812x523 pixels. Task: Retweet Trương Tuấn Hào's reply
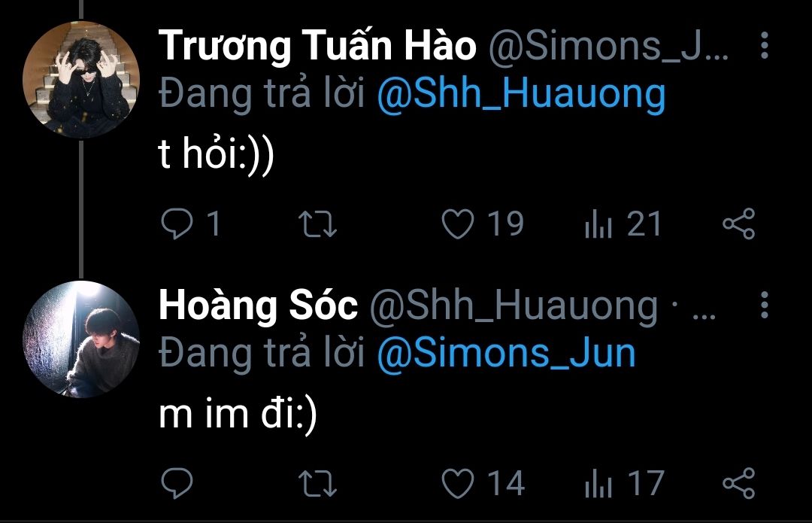318,224
